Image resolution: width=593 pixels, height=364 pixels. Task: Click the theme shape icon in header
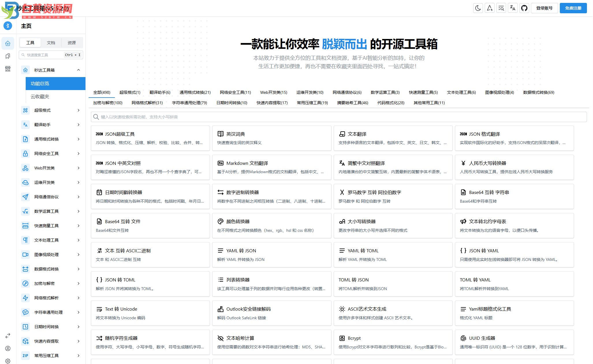click(490, 8)
